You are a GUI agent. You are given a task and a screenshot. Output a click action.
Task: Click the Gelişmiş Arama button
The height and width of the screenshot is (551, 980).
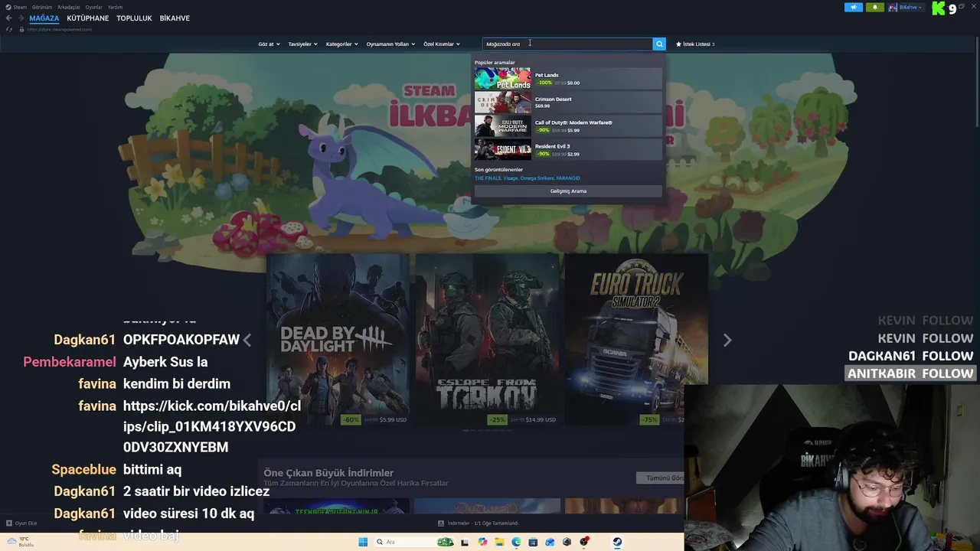(x=568, y=191)
